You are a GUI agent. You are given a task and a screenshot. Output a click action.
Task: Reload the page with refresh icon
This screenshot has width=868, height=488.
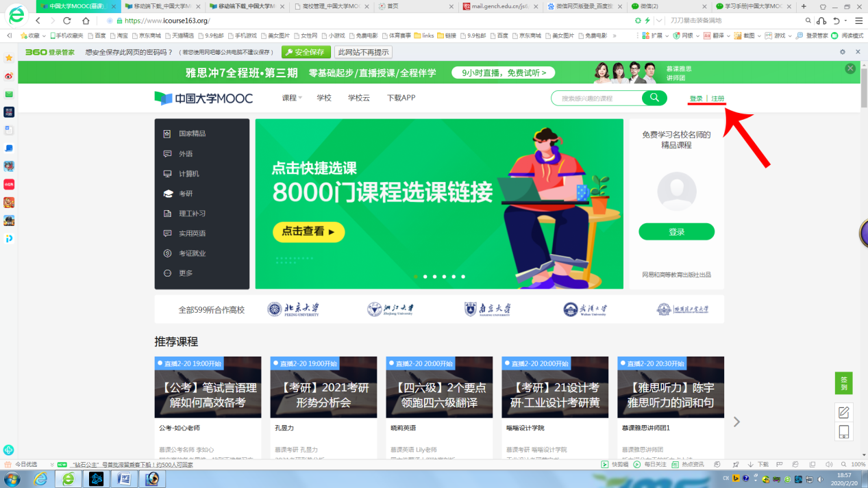point(67,21)
